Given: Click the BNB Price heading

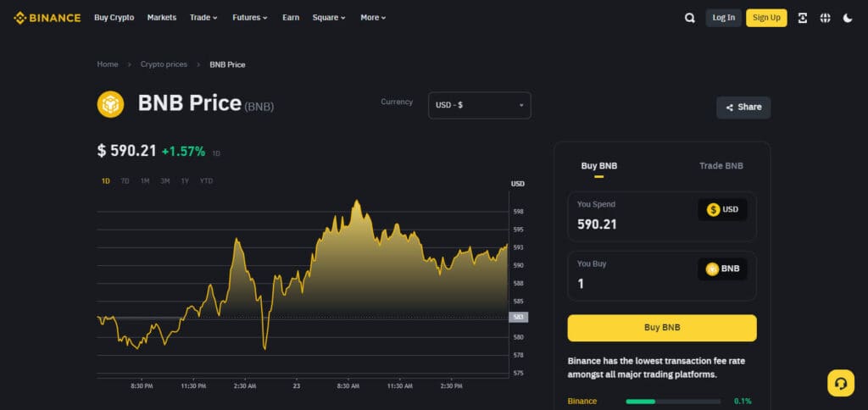Looking at the screenshot, I should pyautogui.click(x=189, y=103).
